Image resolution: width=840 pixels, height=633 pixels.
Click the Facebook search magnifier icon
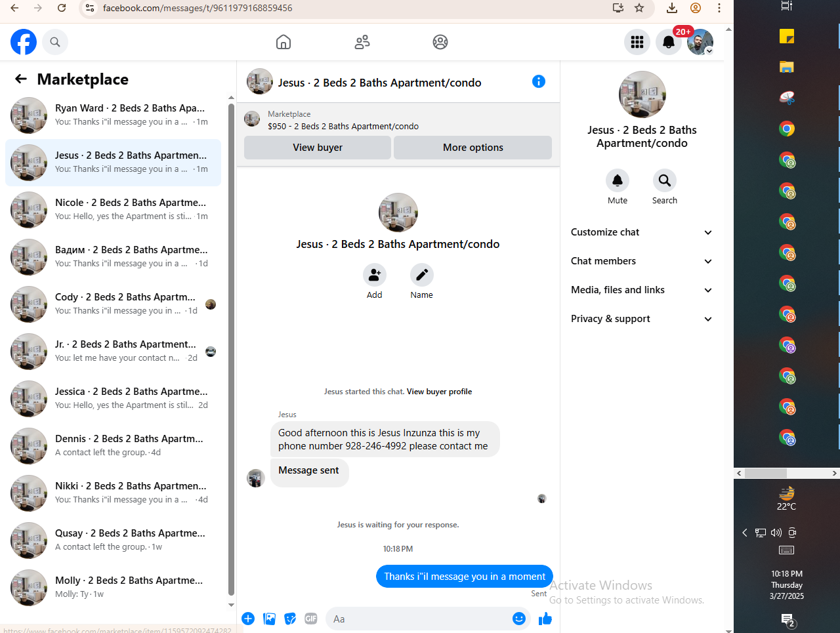[x=55, y=42]
